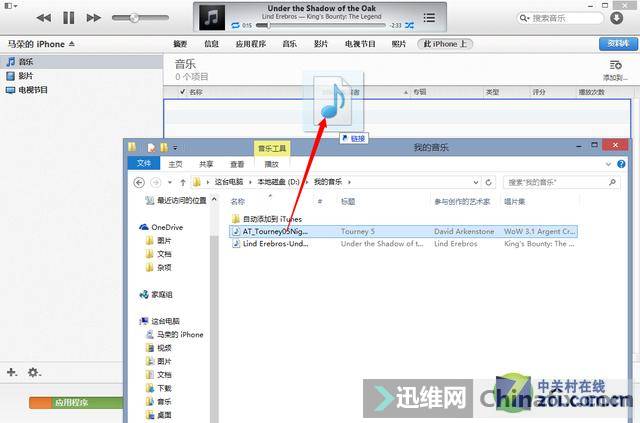
Task: Sort by 播放次数 column in iTunes
Action: 591,92
